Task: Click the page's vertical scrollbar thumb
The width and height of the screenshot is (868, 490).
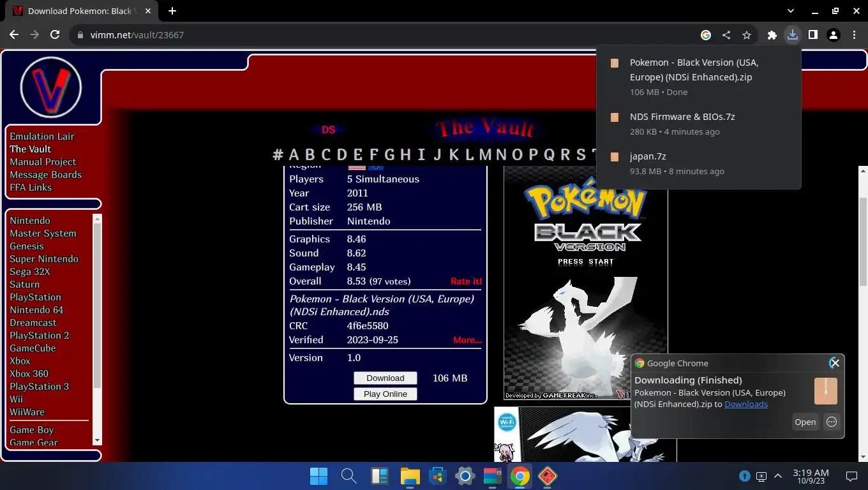Action: [863, 242]
